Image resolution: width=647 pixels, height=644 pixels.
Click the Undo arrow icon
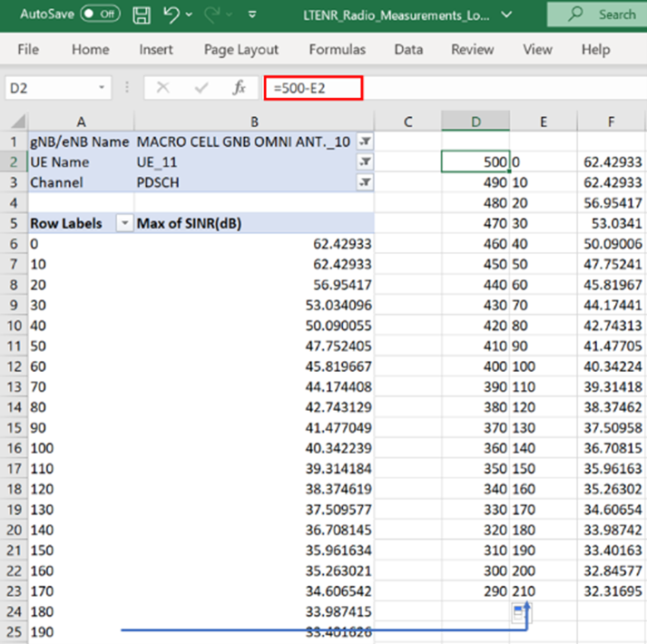click(x=170, y=15)
